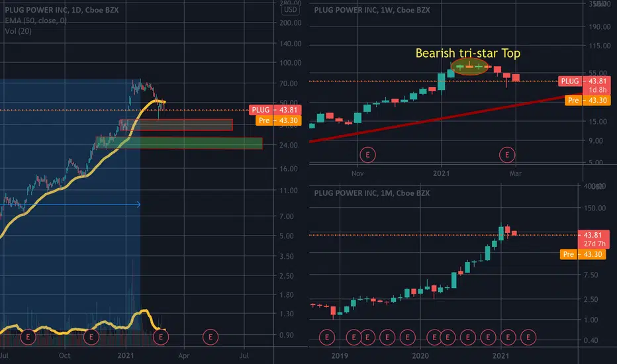Click the orange Pre 43.30 label on daily chart
617x364 pixels.
[279, 120]
